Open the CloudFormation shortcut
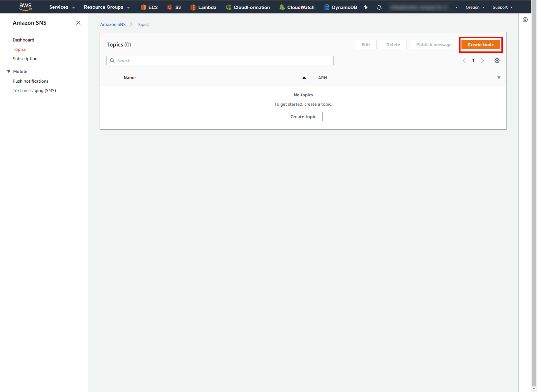This screenshot has width=537, height=392. (248, 7)
